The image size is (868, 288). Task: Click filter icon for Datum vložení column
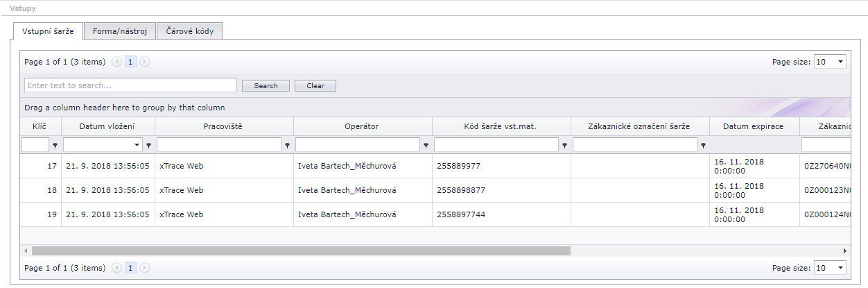click(148, 146)
